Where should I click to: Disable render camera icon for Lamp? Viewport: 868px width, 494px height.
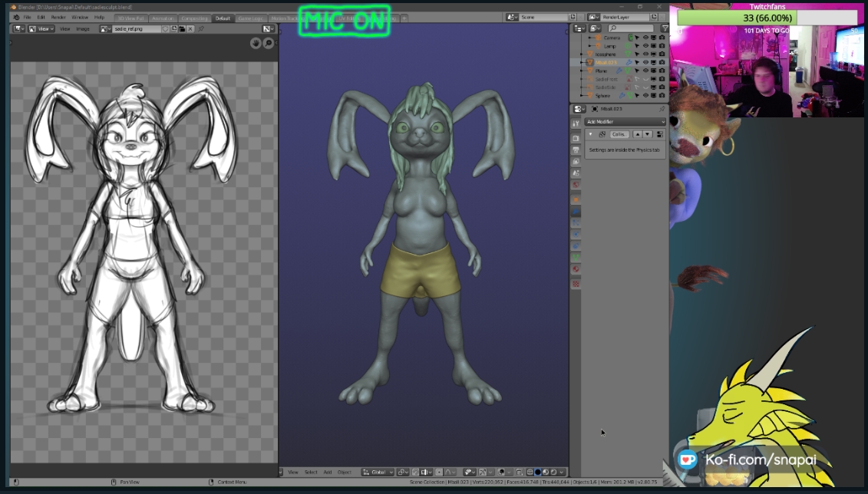(x=662, y=46)
